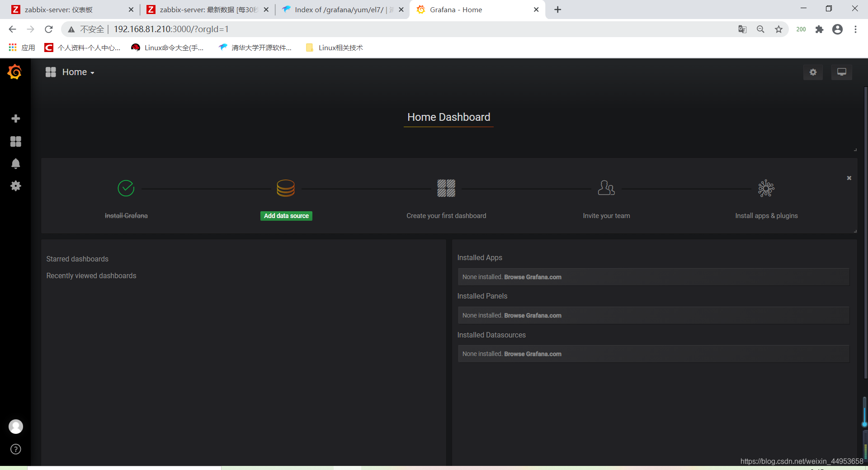Image resolution: width=868 pixels, height=470 pixels.
Task: Click Browse Grafana.com under Installed Datasources
Action: (x=533, y=354)
